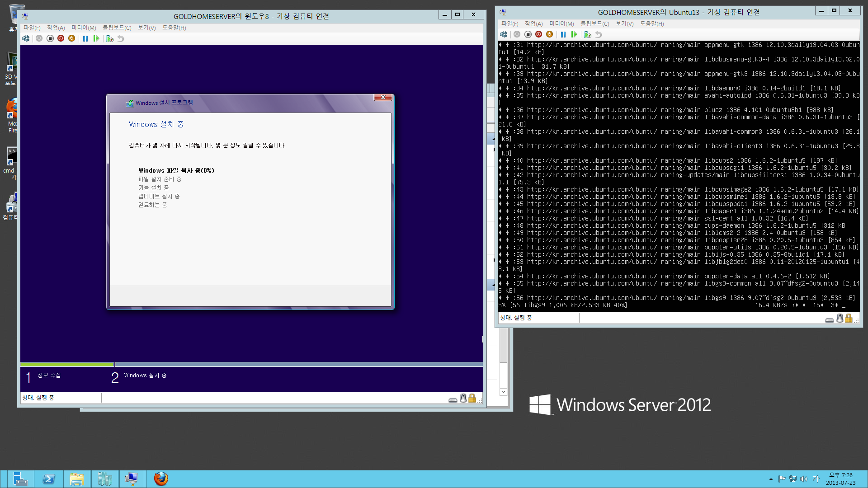Save Ubuntu13 VM state with orange icon

pos(550,34)
